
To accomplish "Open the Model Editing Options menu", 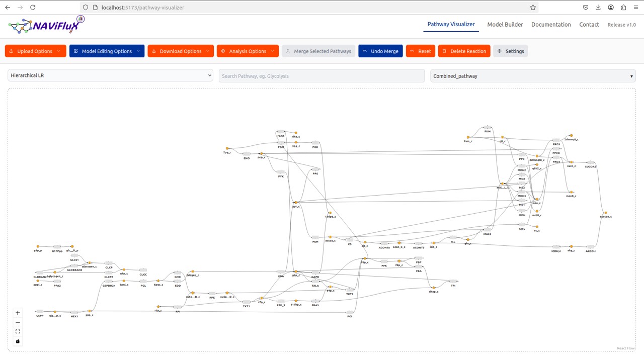I will click(x=107, y=51).
